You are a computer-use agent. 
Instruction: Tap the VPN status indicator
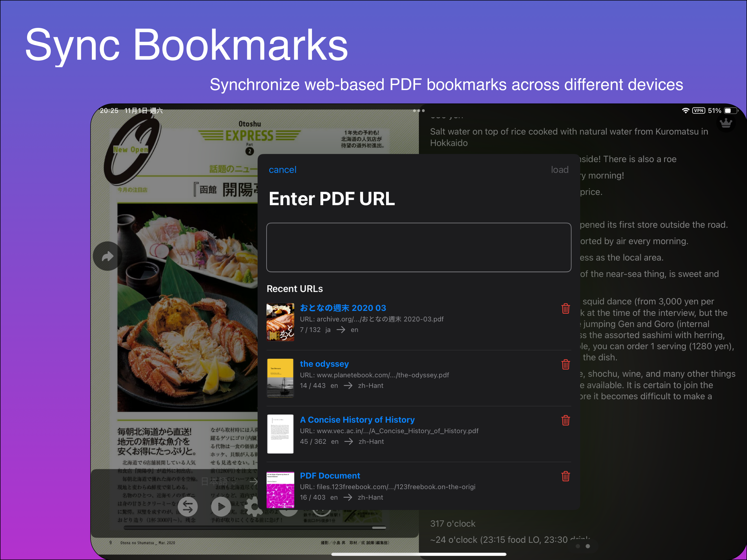tap(698, 110)
